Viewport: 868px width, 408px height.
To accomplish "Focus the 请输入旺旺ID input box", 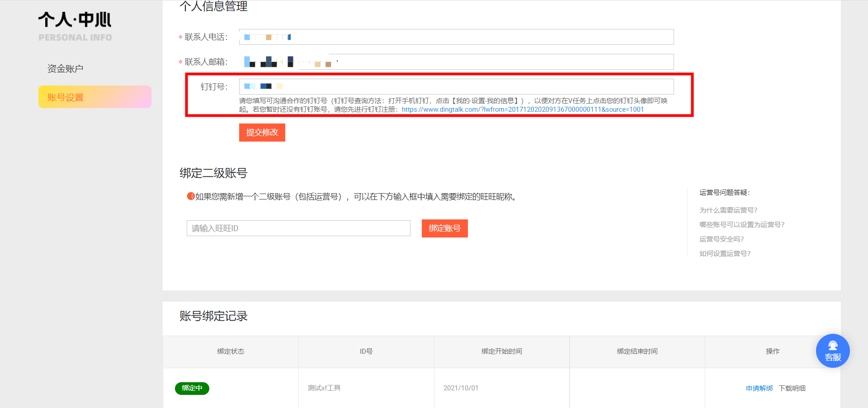I will [298, 228].
